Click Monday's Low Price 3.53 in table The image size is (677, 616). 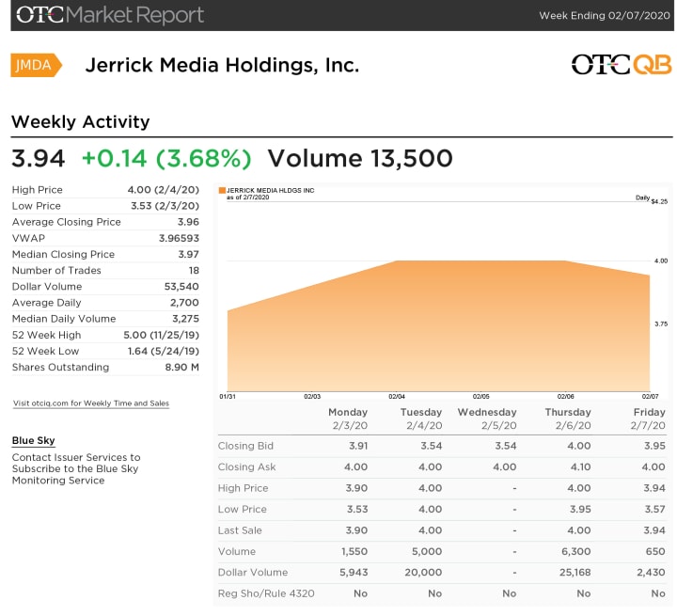click(x=357, y=510)
